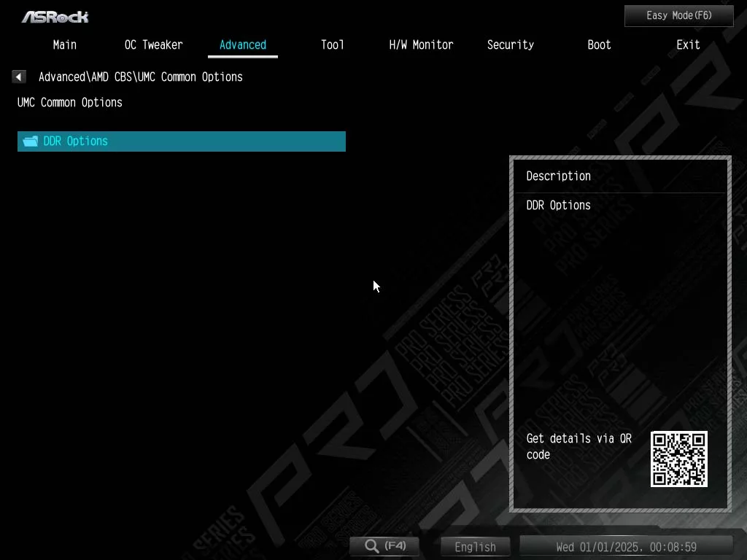Click the folder icon next to DDR Options
747x560 pixels.
[x=30, y=141]
